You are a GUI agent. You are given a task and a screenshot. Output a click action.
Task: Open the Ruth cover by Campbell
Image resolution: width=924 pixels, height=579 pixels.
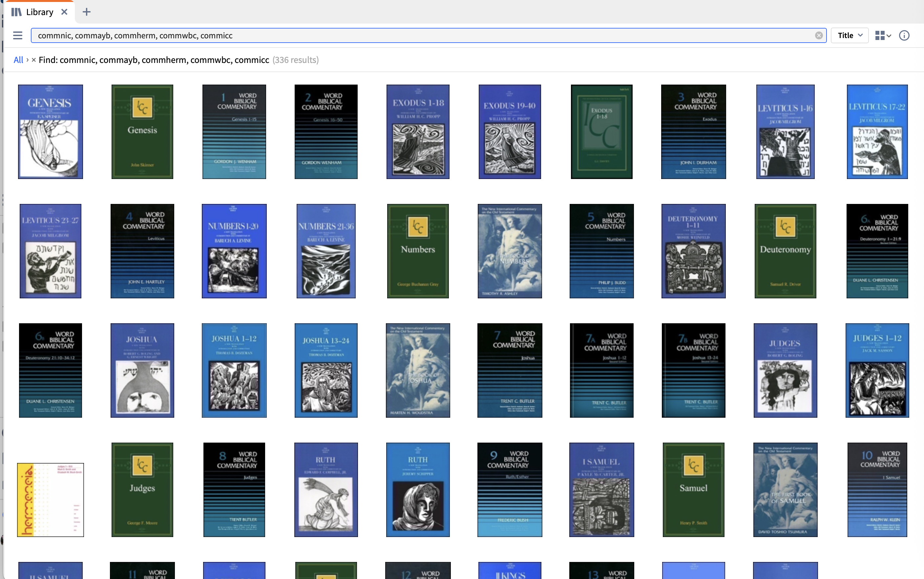326,490
